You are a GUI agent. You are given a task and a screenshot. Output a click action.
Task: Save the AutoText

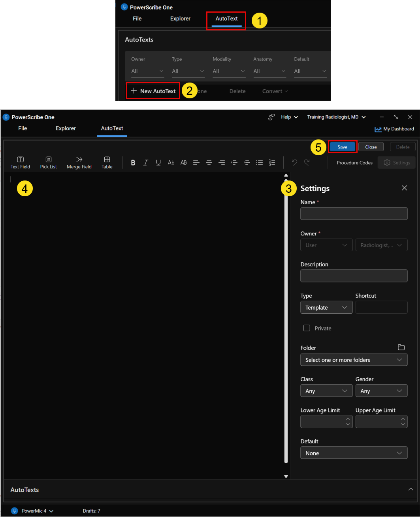(x=343, y=147)
